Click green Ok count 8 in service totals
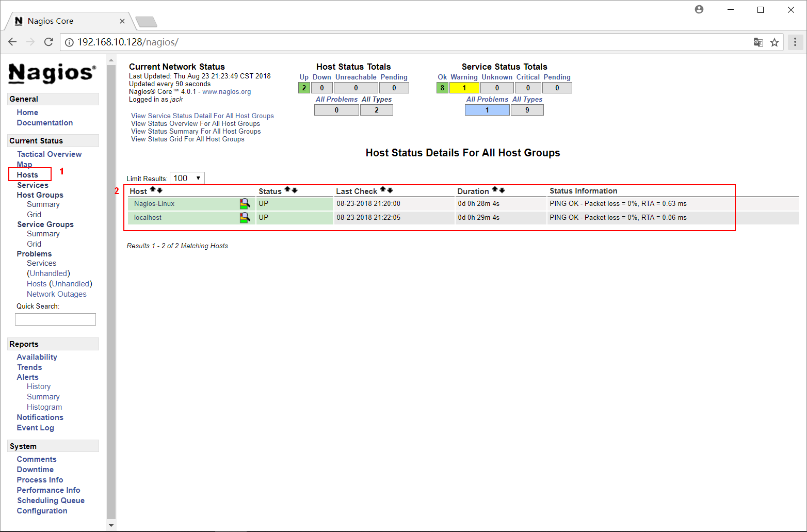The width and height of the screenshot is (807, 532). (x=442, y=88)
